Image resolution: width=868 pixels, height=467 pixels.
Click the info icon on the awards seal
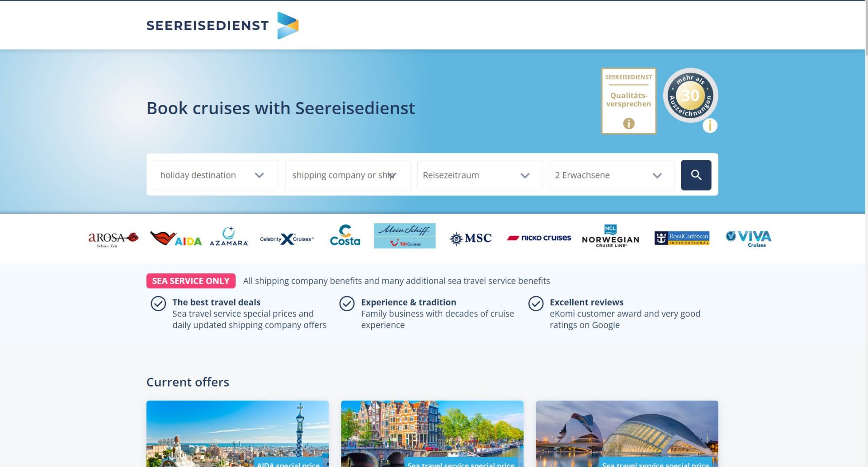tap(710, 126)
